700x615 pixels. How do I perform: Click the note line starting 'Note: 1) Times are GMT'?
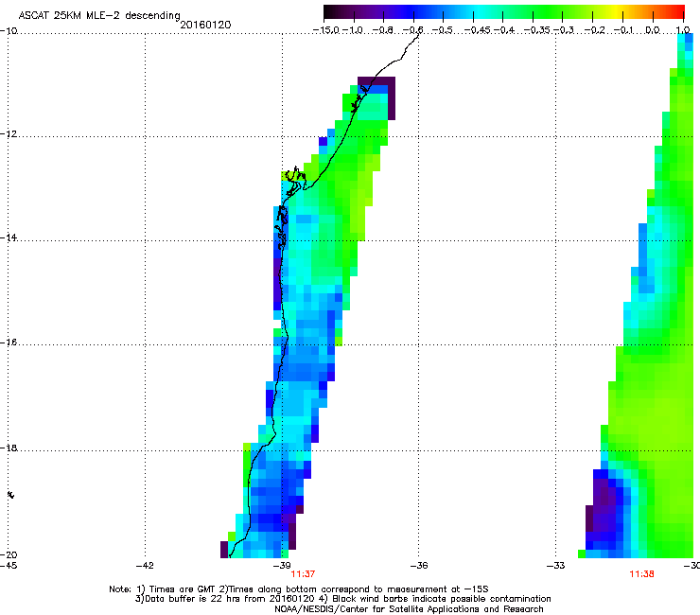[x=299, y=589]
